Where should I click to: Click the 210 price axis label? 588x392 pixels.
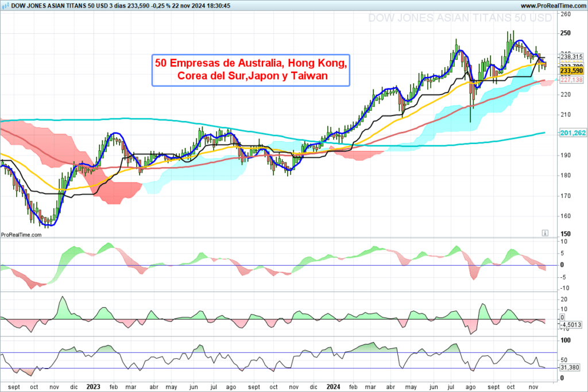pyautogui.click(x=566, y=115)
